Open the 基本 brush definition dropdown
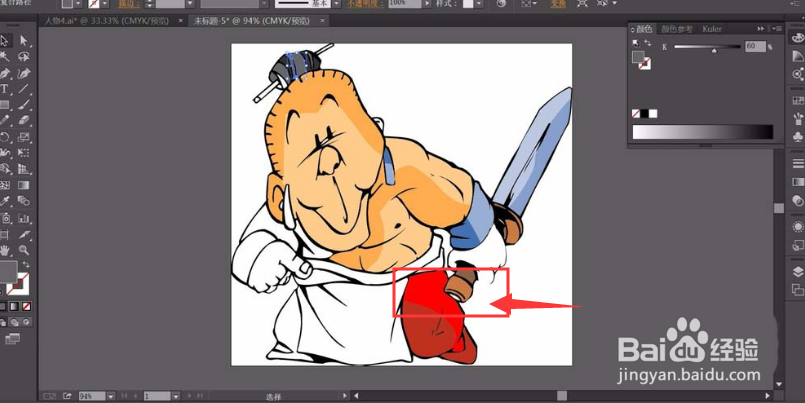The width and height of the screenshot is (805, 403). click(336, 4)
